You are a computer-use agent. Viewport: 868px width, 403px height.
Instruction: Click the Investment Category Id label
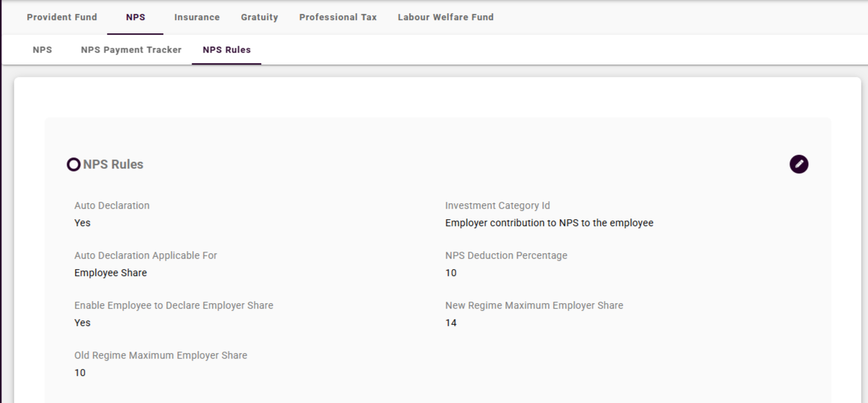point(497,206)
